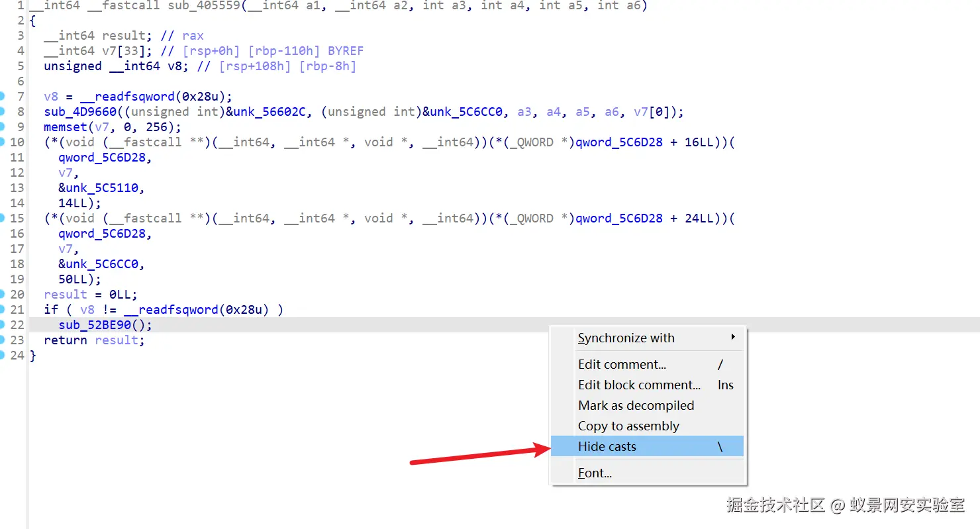Click line number 1 in gutter
The image size is (980, 529).
click(21, 6)
